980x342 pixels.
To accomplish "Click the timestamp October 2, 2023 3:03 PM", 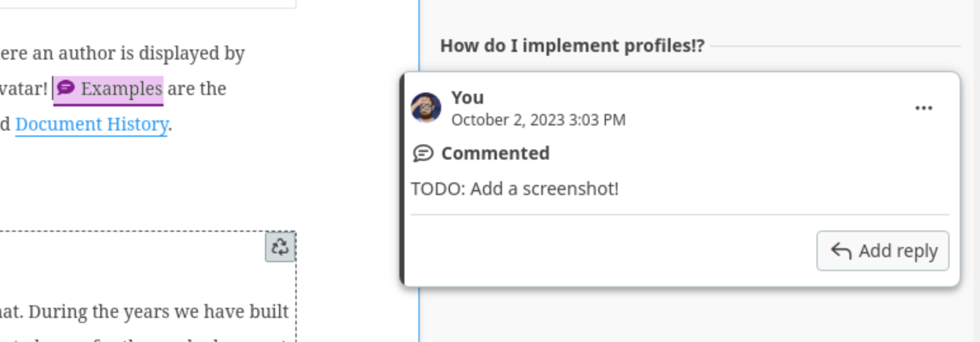I will [x=538, y=120].
